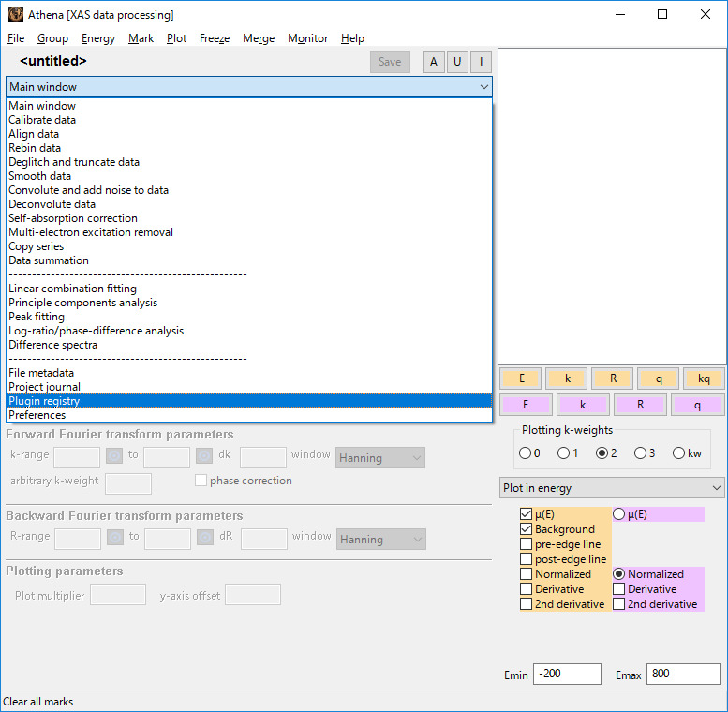Click the Athena app icon in title bar
728x712 pixels.
tap(16, 14)
